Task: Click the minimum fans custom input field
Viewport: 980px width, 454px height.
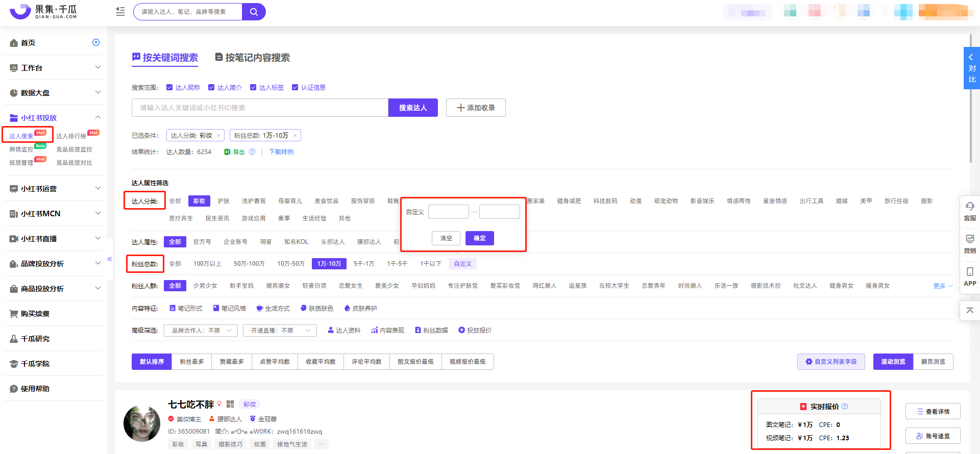Action: [448, 212]
